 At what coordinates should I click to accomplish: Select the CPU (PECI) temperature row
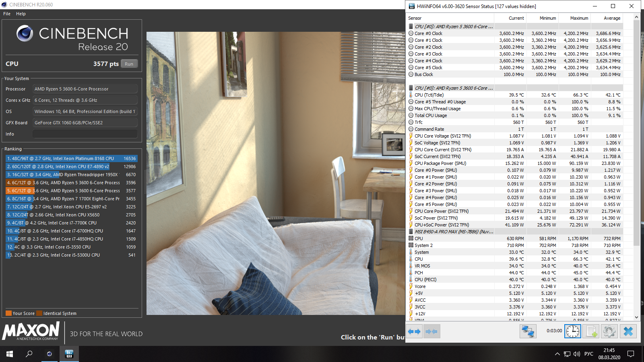tap(515, 280)
